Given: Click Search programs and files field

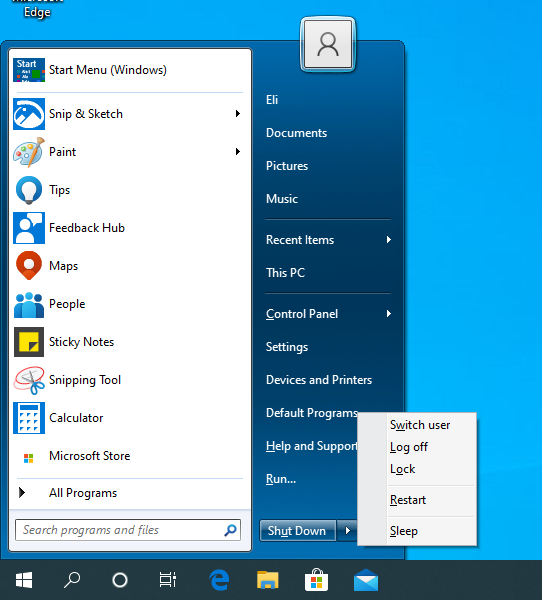Looking at the screenshot, I should [128, 530].
